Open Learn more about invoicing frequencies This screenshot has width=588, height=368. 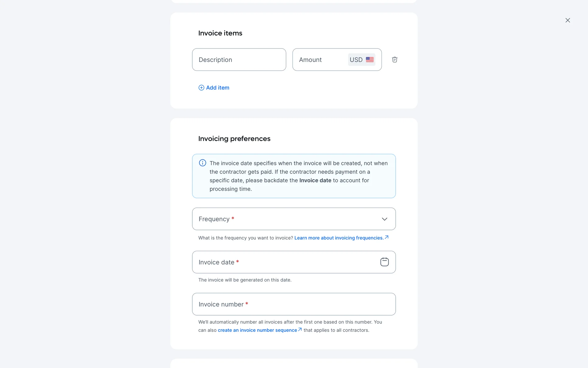tap(339, 238)
